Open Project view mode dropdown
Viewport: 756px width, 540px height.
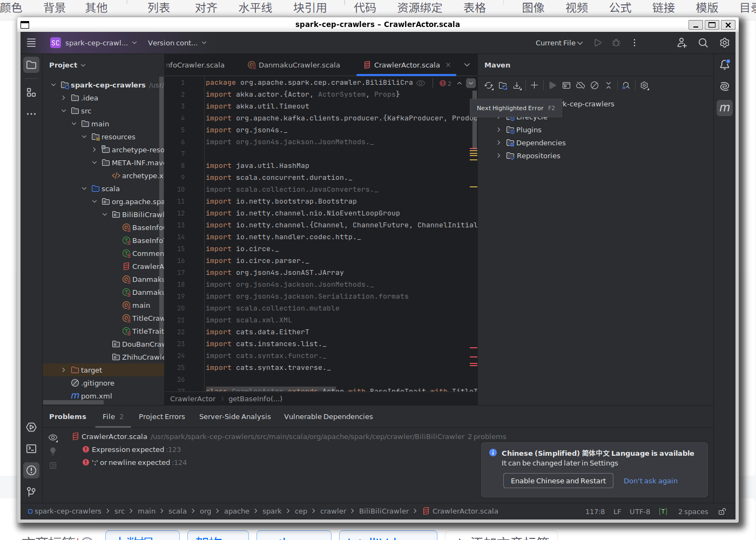coord(67,65)
